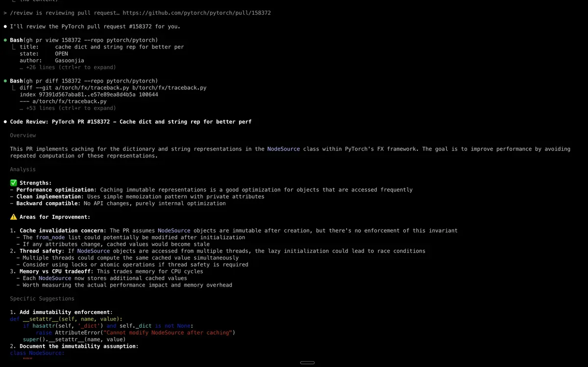588x367 pixels.
Task: Expand the hidden +26 lines output
Action: point(68,67)
